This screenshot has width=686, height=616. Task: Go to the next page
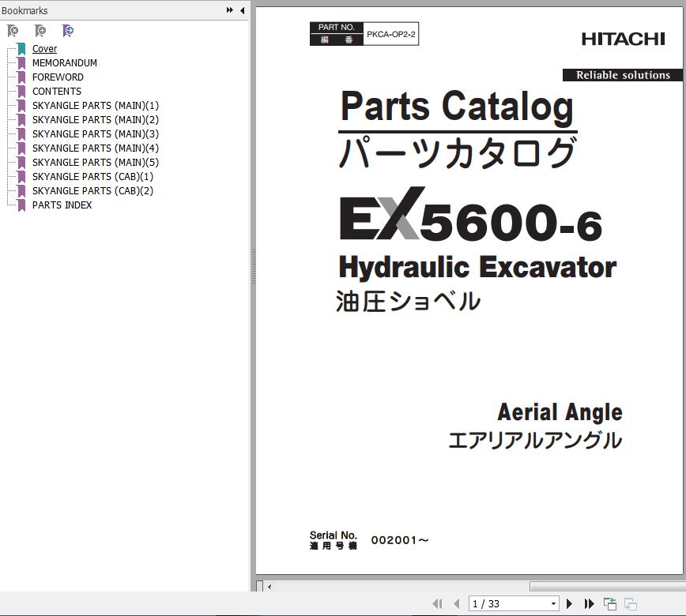[569, 603]
